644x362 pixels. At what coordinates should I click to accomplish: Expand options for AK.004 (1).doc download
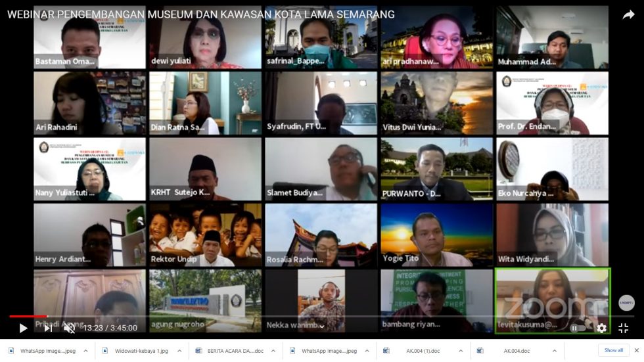click(x=460, y=351)
